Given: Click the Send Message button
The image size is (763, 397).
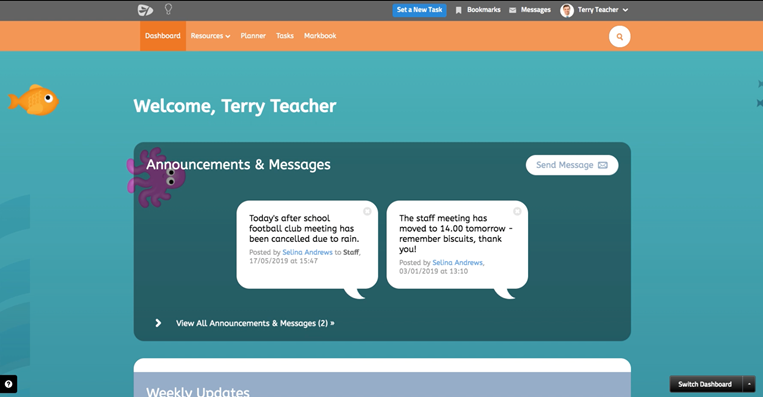Looking at the screenshot, I should click(x=572, y=165).
